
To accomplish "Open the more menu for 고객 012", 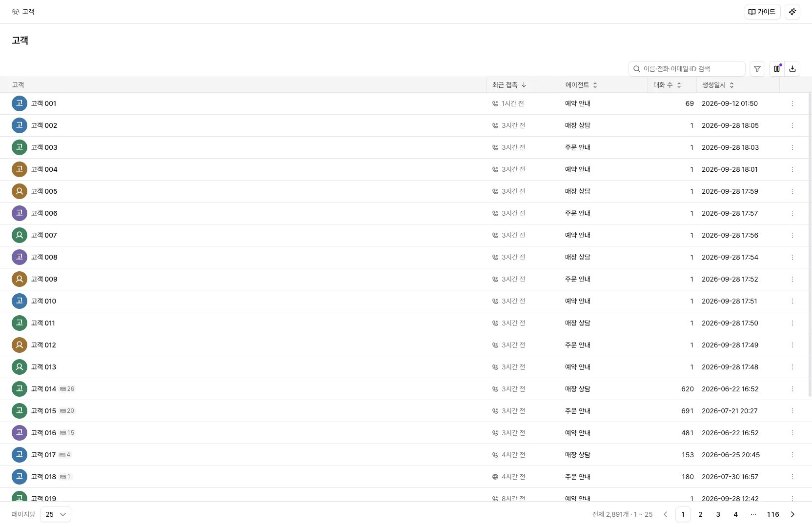I will [x=792, y=345].
